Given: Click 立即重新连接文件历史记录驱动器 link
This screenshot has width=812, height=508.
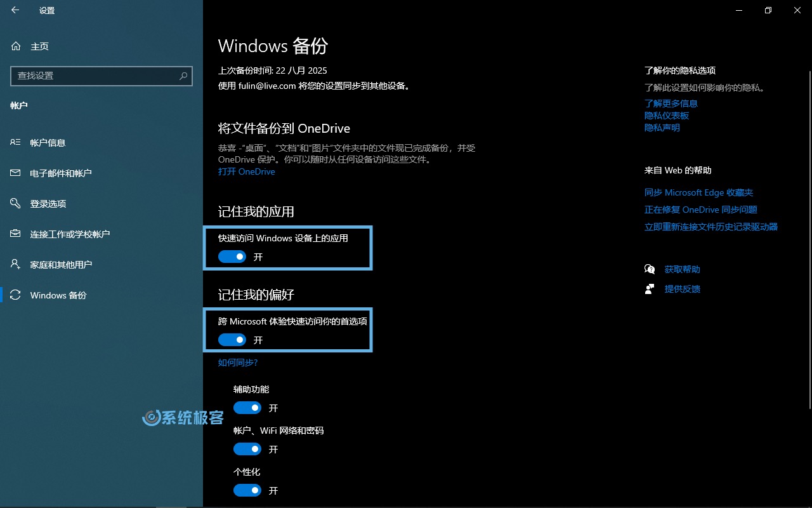Looking at the screenshot, I should click(x=711, y=227).
